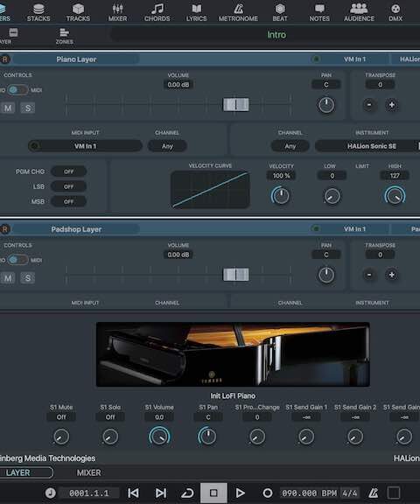
Task: Click the clock icon beside position display
Action: (50, 493)
